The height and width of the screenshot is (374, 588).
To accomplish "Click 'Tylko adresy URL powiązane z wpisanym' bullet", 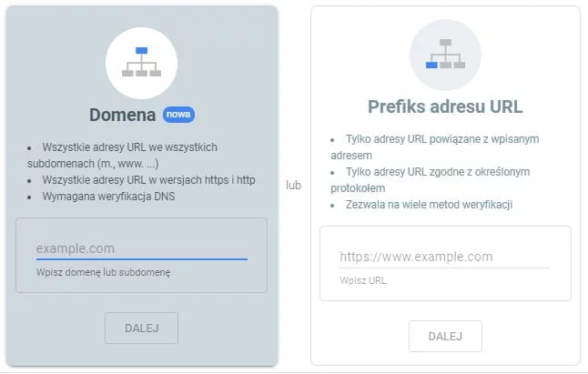I will tap(442, 139).
